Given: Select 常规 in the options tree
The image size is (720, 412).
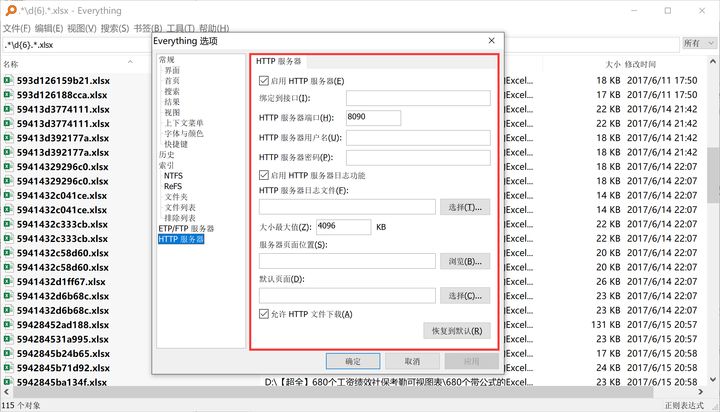Looking at the screenshot, I should [x=167, y=60].
